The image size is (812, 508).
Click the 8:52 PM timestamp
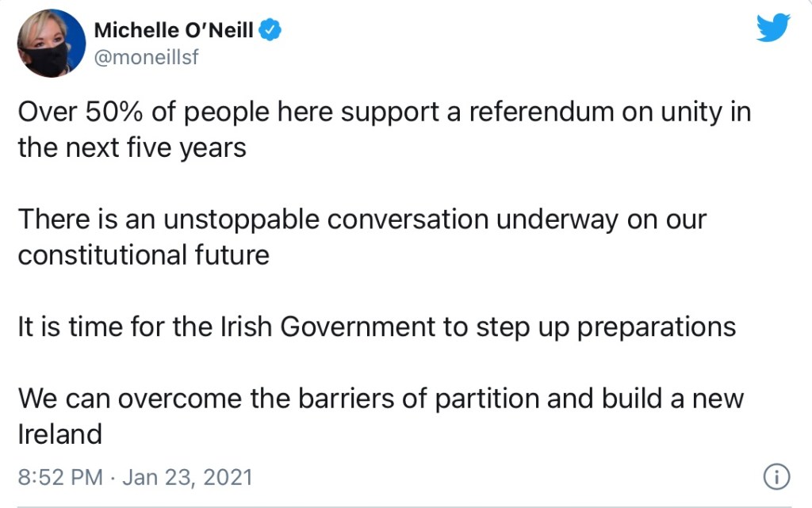pyautogui.click(x=60, y=477)
